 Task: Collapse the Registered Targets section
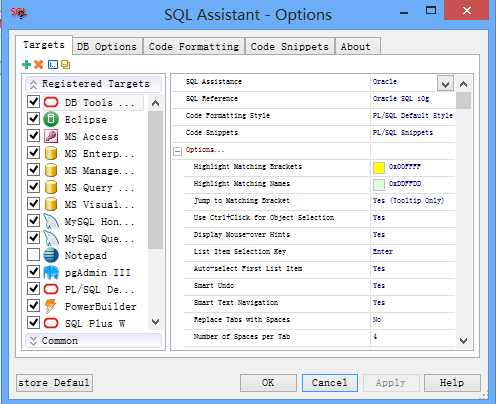coord(93,84)
